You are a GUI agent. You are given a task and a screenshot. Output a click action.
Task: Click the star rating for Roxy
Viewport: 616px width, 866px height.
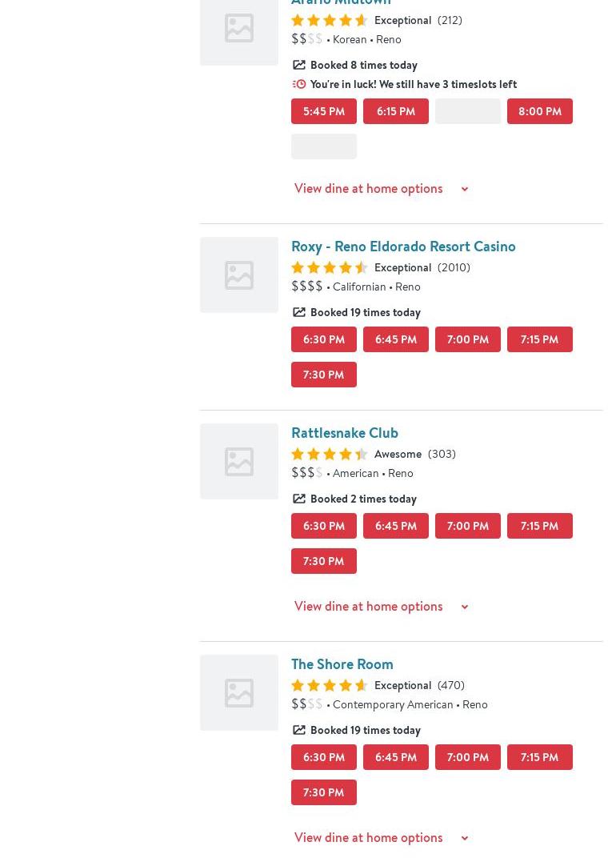coord(329,267)
